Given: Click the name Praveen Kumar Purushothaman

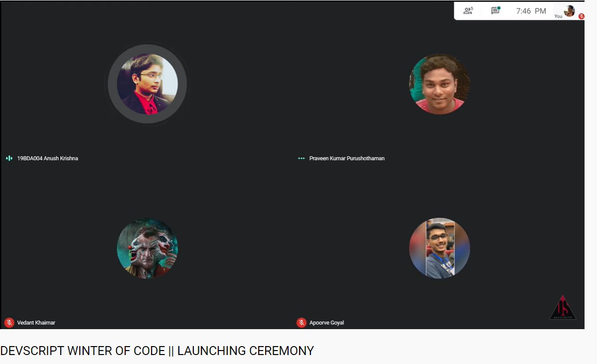Looking at the screenshot, I should [347, 158].
